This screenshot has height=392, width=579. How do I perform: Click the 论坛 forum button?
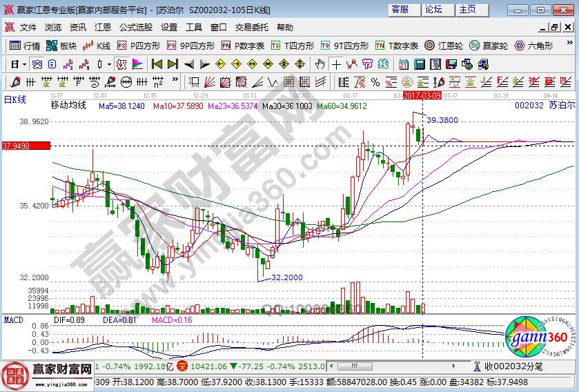pos(433,9)
